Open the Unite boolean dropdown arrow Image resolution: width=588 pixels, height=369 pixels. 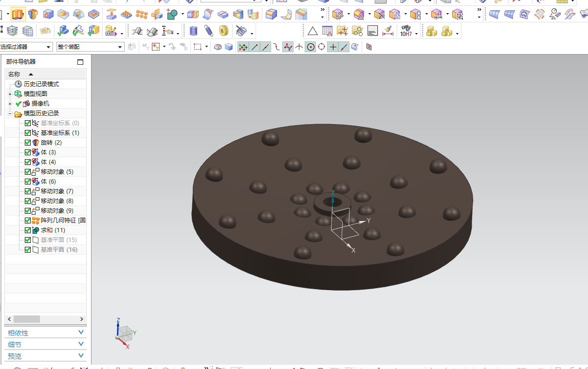pos(183,14)
